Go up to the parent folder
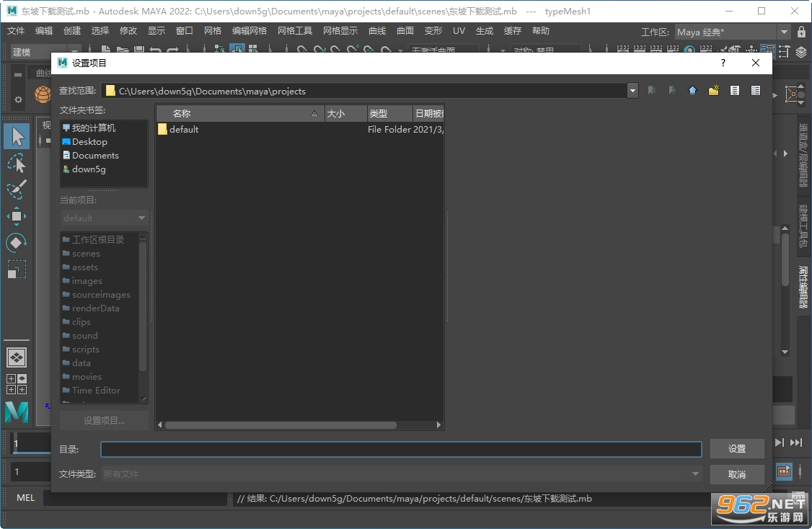This screenshot has height=529, width=812. (x=692, y=91)
